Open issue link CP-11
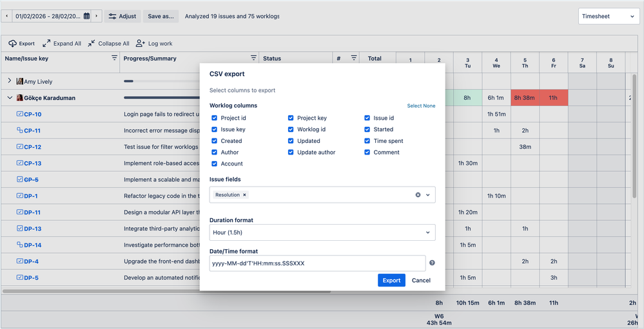The height and width of the screenshot is (329, 644). point(32,131)
